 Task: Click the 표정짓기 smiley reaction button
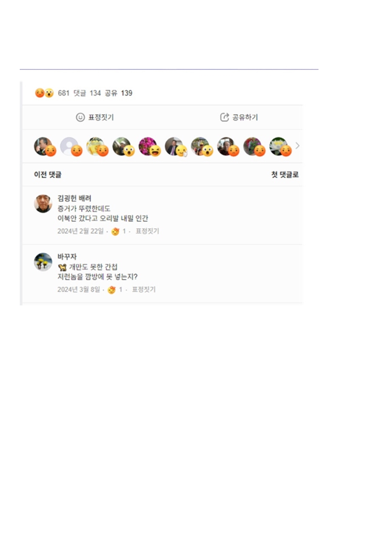pyautogui.click(x=95, y=117)
